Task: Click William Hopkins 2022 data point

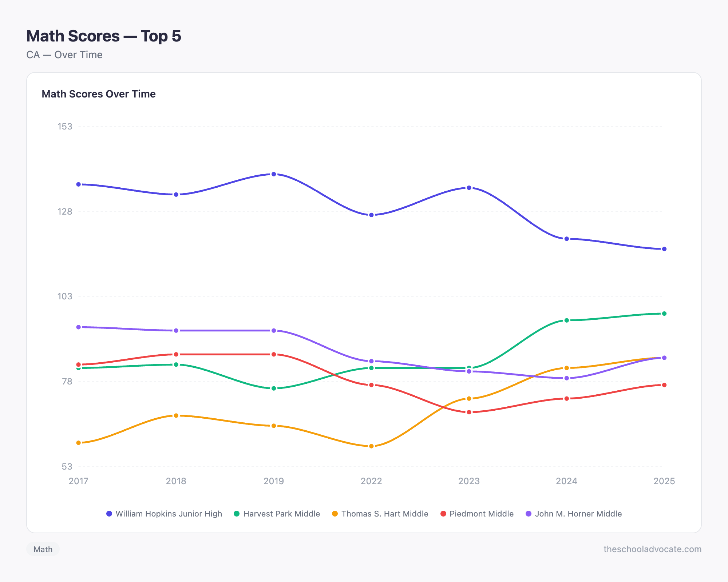Action: [371, 215]
